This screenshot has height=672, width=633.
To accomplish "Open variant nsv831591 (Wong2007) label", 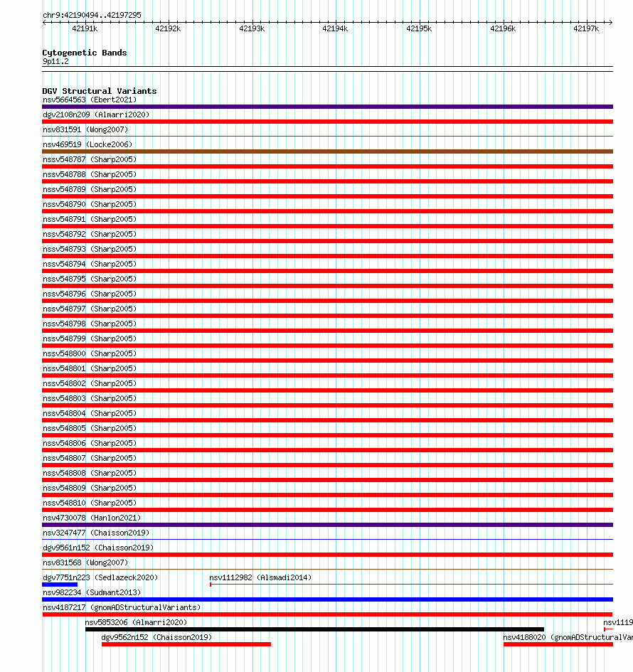I will (x=85, y=130).
